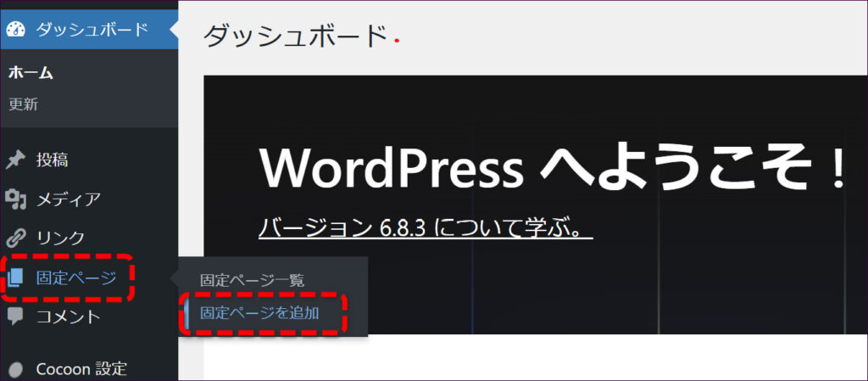Click the WordPress へようこそ welcome heading
Screen dimensions: 868x381
click(551, 167)
